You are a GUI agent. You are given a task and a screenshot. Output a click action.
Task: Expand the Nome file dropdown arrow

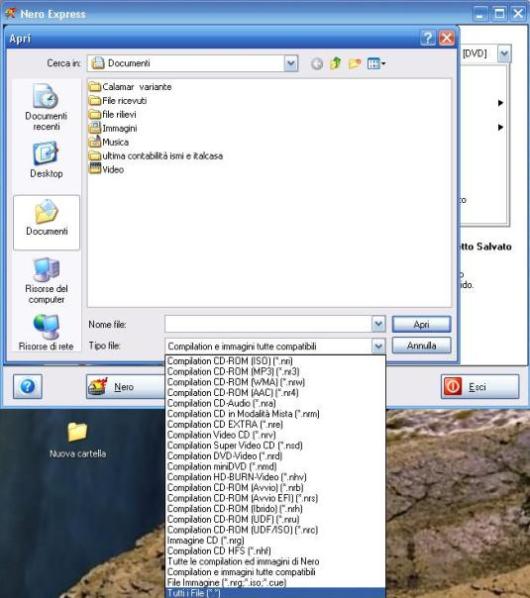tap(378, 324)
